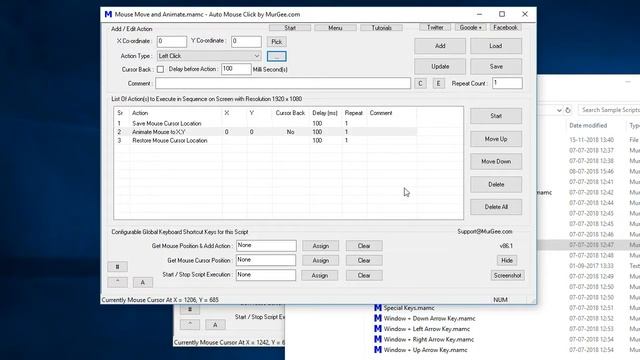The height and width of the screenshot is (360, 640).
Task: Click the Load script button
Action: coord(496,46)
